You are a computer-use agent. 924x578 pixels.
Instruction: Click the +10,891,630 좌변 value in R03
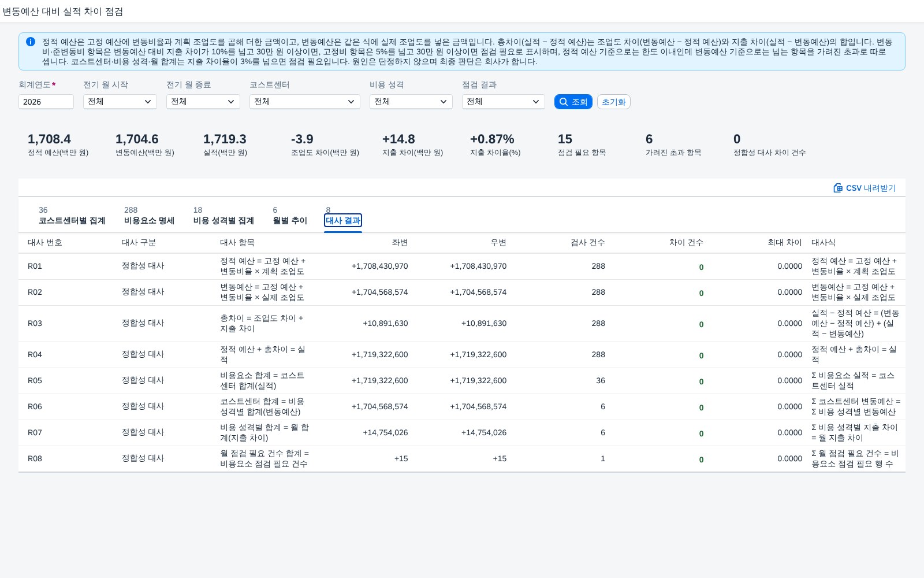pyautogui.click(x=385, y=324)
